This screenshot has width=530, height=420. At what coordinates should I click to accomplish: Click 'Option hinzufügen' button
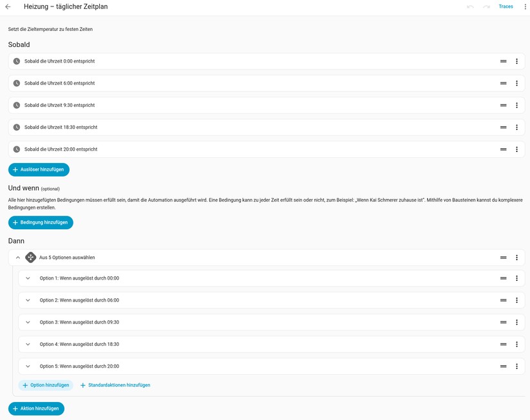[x=46, y=385]
